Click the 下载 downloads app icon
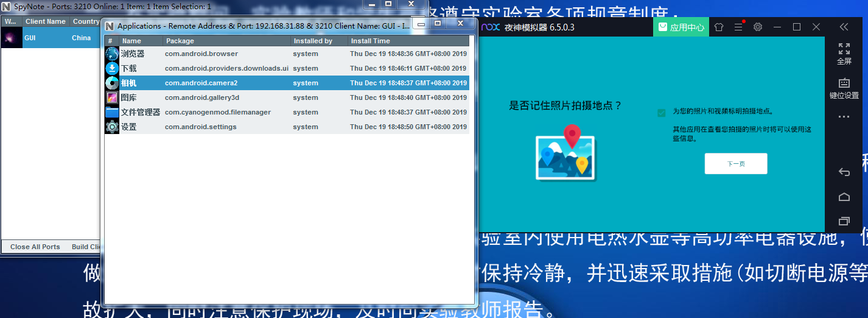Viewport: 868px width, 318px height. 112,68
